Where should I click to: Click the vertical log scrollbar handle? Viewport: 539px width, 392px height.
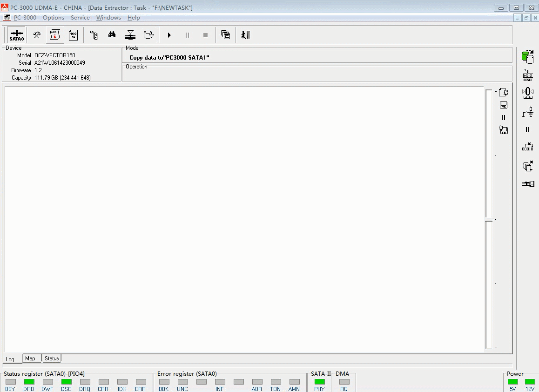click(489, 220)
